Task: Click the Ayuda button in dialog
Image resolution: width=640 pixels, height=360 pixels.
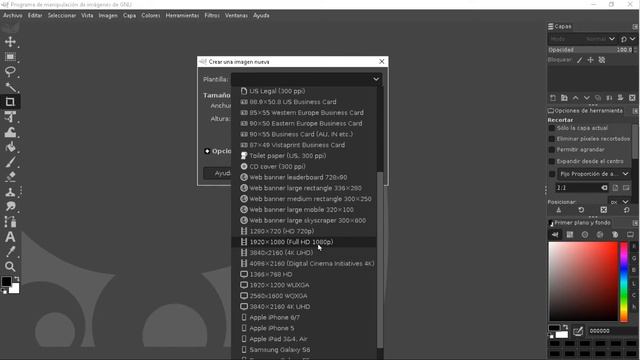Action: point(217,173)
